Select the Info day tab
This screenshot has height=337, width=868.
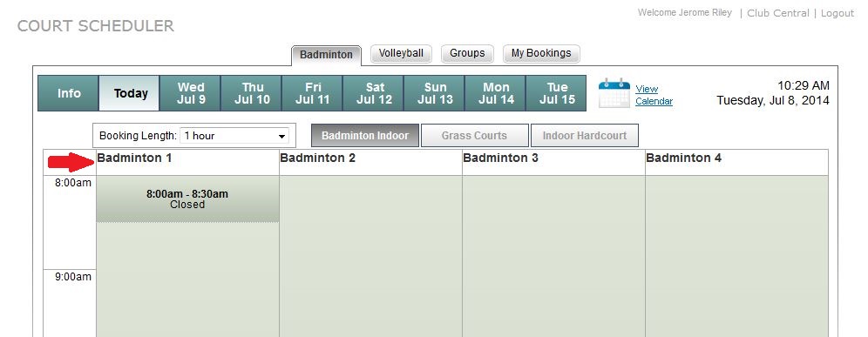tap(69, 93)
